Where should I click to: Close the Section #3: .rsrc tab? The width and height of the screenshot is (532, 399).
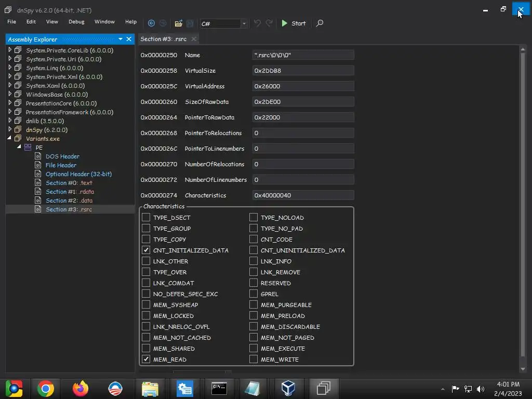194,39
